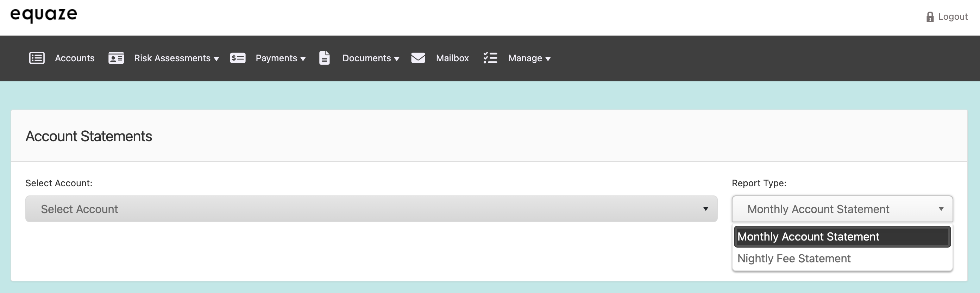Viewport: 980px width, 293px height.
Task: Click the padlock icon beside Logout
Action: tap(930, 17)
